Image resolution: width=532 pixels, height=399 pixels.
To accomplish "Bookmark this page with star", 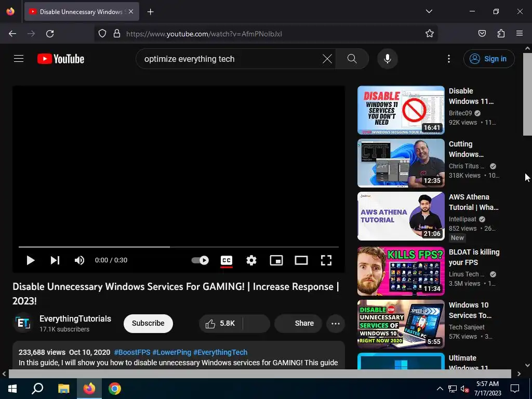I will tap(430, 34).
